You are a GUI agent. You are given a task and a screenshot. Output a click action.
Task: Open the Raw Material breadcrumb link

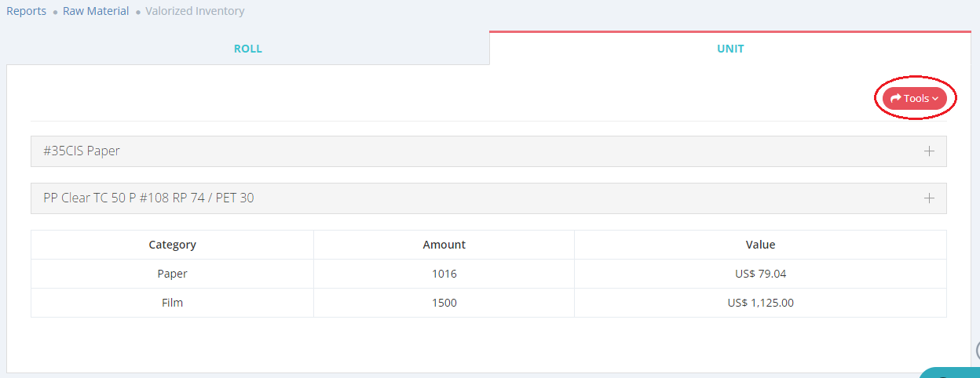point(96,11)
